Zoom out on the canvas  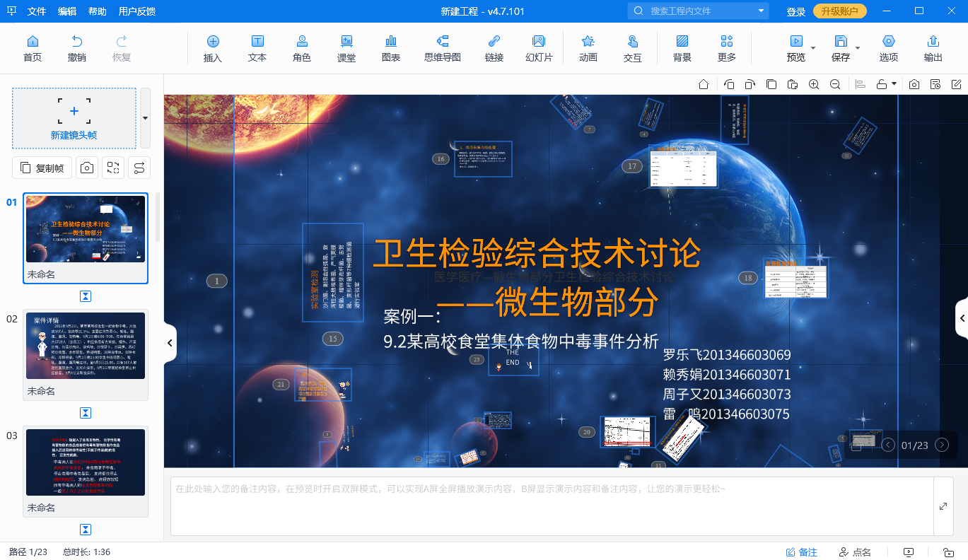click(835, 84)
